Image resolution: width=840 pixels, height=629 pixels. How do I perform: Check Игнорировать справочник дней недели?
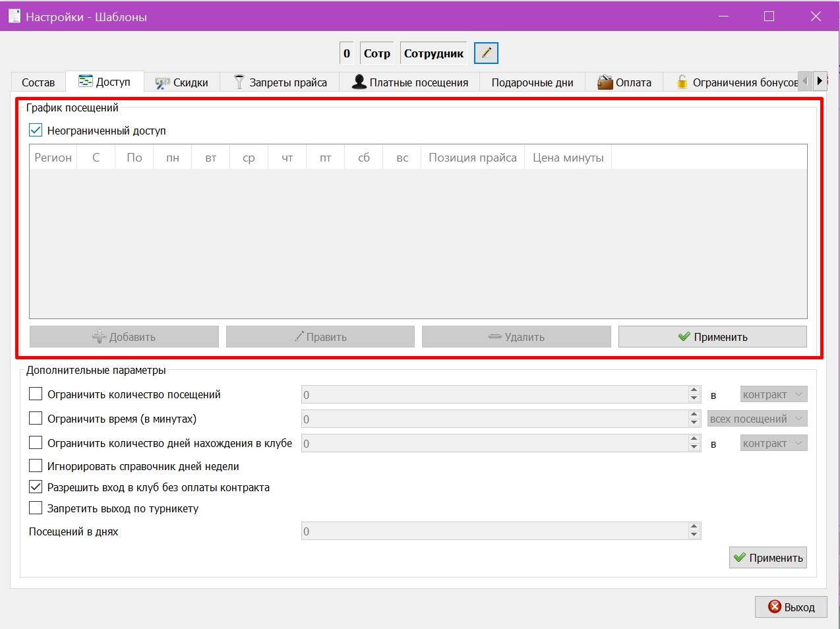[x=36, y=466]
